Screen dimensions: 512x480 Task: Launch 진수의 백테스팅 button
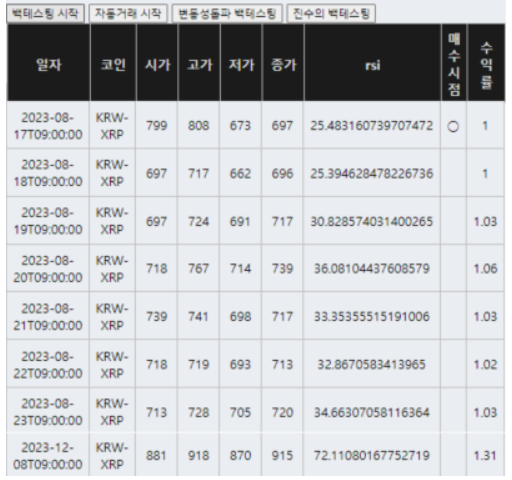pos(331,13)
